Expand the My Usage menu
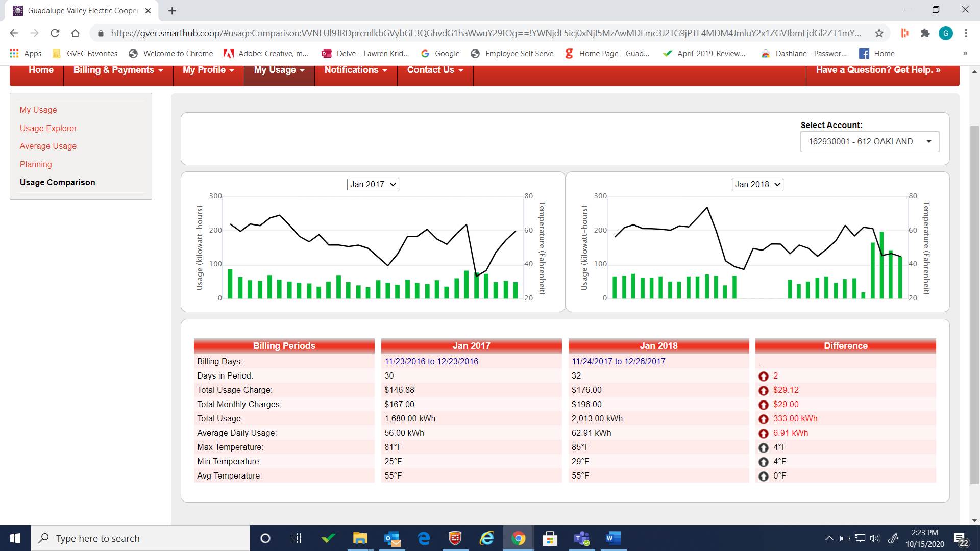Image resolution: width=980 pixels, height=551 pixels. click(279, 70)
